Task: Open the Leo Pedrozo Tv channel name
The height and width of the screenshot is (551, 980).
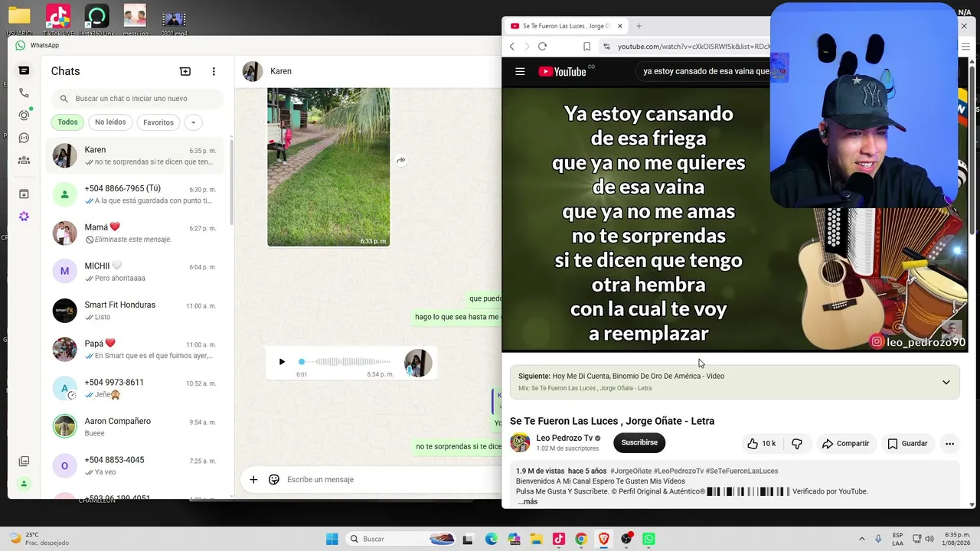Action: pos(564,439)
